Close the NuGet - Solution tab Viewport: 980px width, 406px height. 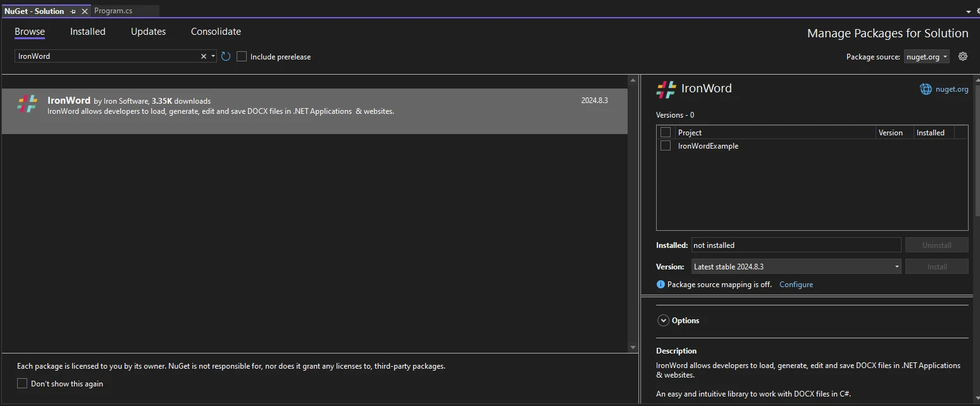coord(85,11)
